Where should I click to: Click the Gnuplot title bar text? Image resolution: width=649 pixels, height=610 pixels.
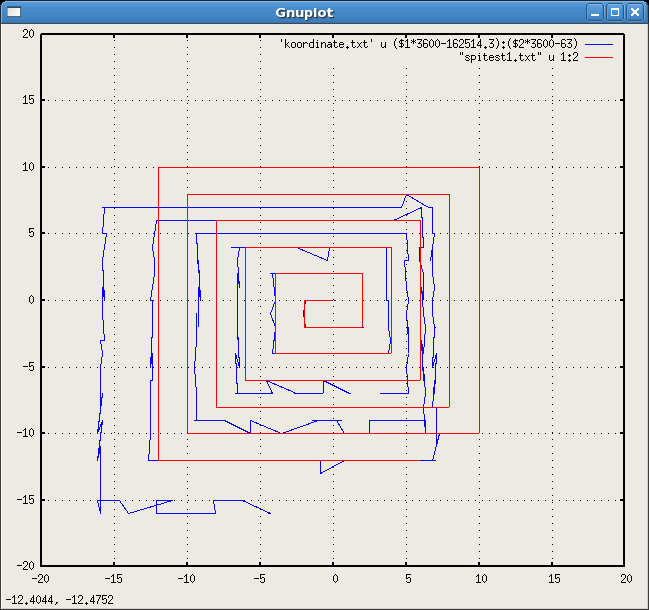[x=304, y=13]
